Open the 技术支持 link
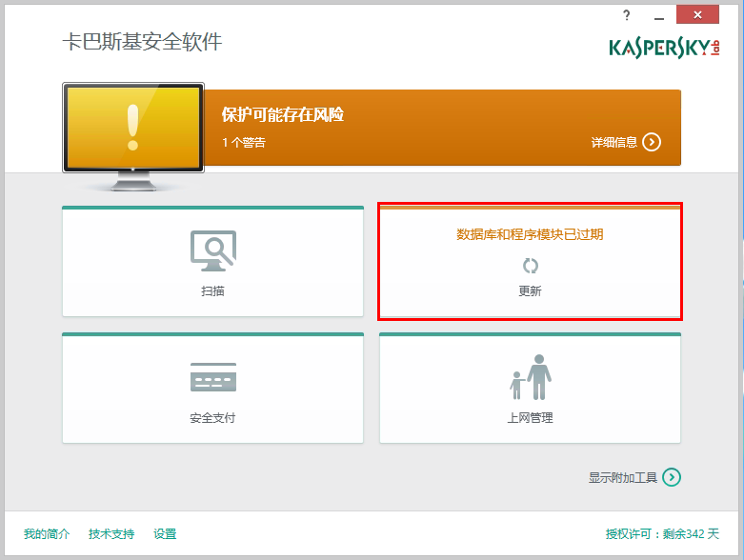The image size is (744, 560). click(x=111, y=534)
